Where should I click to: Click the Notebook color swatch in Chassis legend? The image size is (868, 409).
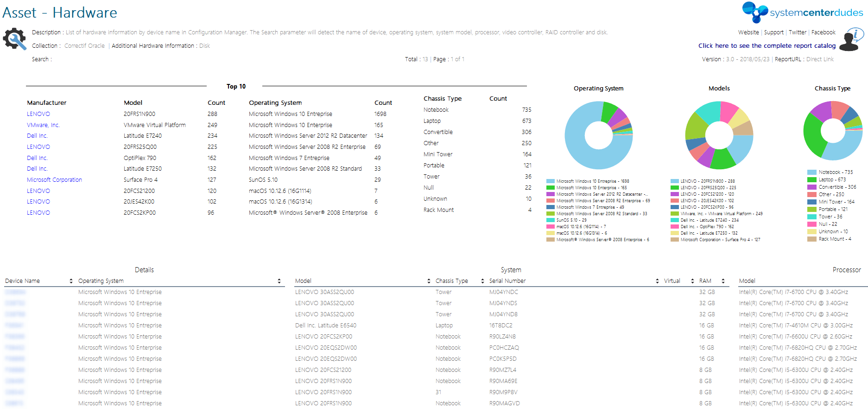click(811, 172)
